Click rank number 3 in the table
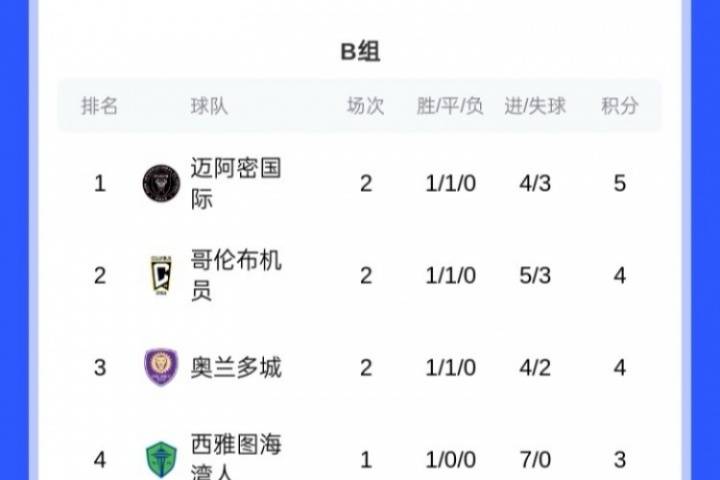The height and width of the screenshot is (480, 720). coord(100,368)
